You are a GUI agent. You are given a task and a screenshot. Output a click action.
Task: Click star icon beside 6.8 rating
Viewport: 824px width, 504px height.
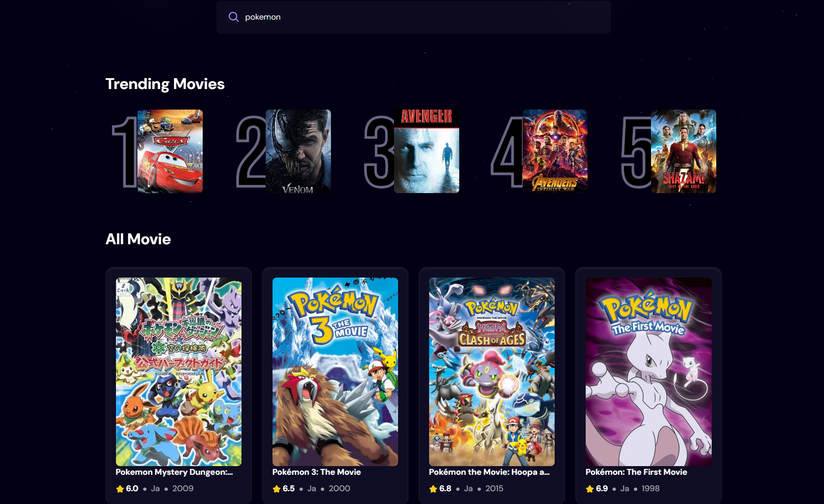coord(433,489)
